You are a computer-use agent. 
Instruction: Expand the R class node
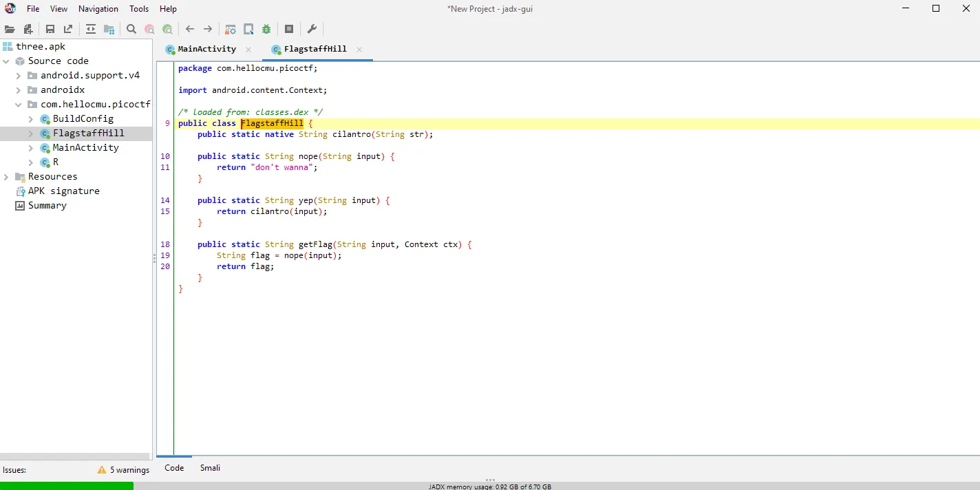(31, 162)
